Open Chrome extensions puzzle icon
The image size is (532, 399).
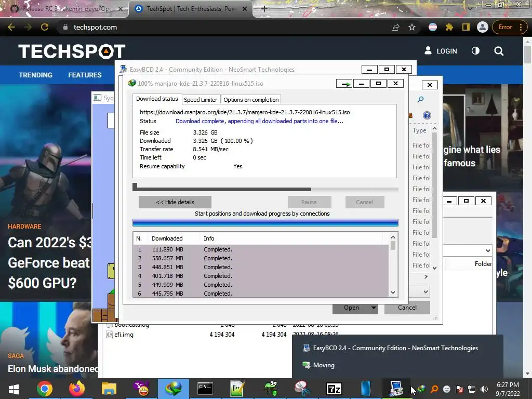[x=449, y=27]
